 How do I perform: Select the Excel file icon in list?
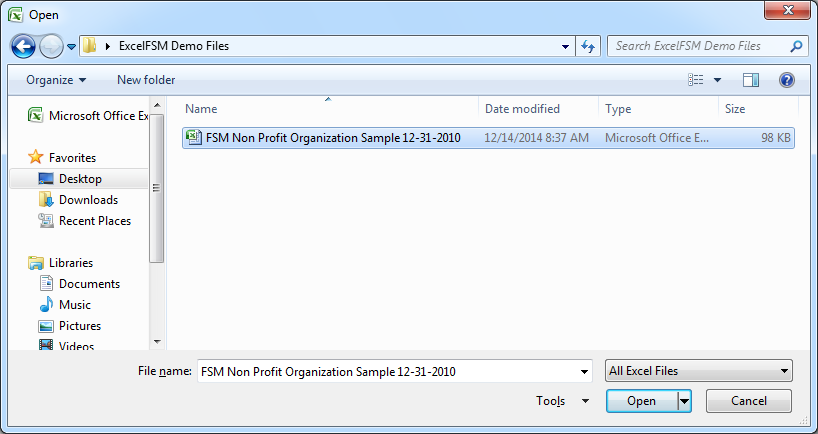[x=194, y=138]
